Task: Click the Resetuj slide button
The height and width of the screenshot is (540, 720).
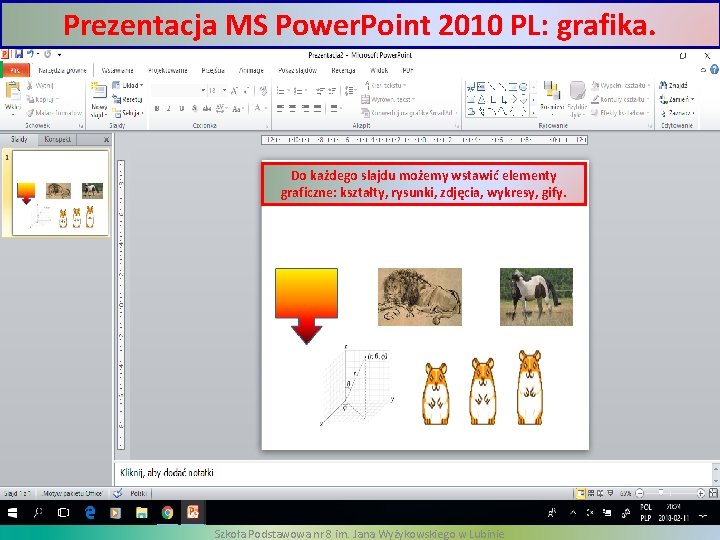Action: 128,99
